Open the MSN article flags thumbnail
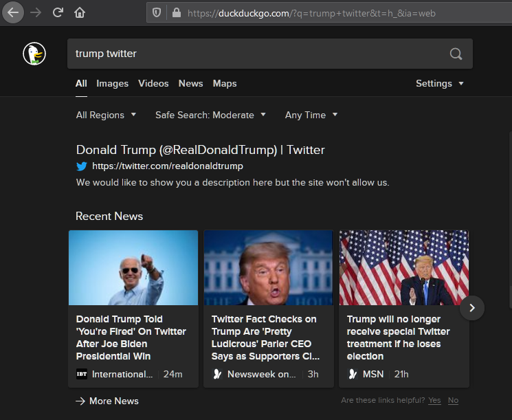 click(404, 268)
